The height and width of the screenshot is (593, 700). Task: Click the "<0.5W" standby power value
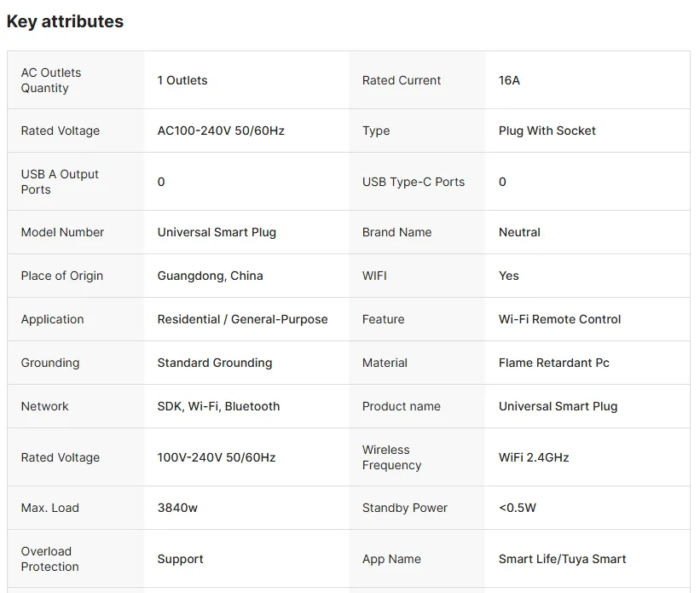(518, 508)
